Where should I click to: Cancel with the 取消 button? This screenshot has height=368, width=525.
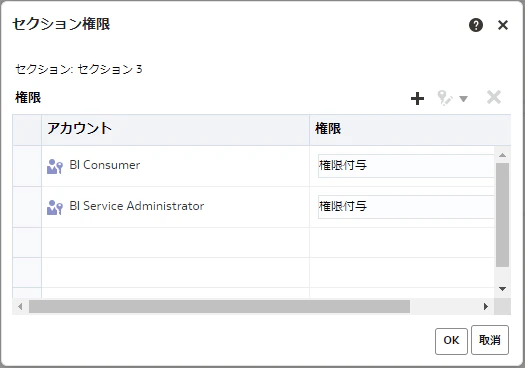click(490, 340)
